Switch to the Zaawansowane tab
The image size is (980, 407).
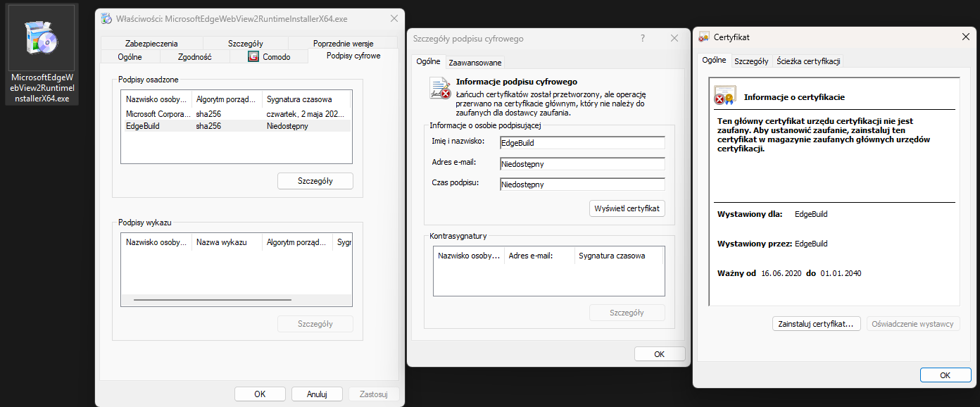point(475,62)
